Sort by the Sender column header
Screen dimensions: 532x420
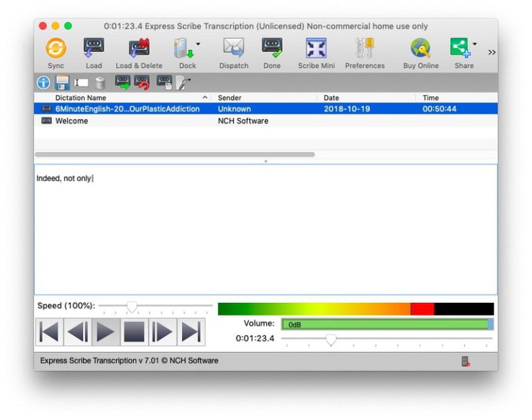tap(229, 98)
